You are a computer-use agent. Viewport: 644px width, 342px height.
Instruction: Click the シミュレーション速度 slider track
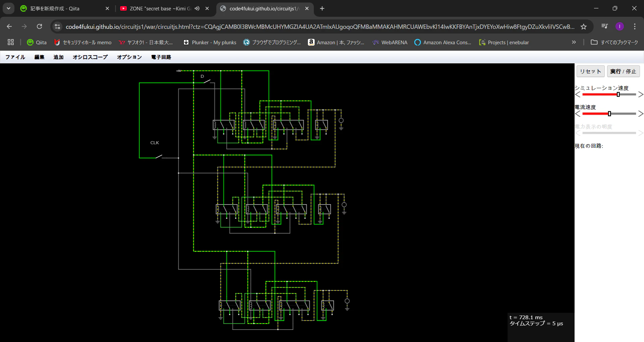[609, 95]
